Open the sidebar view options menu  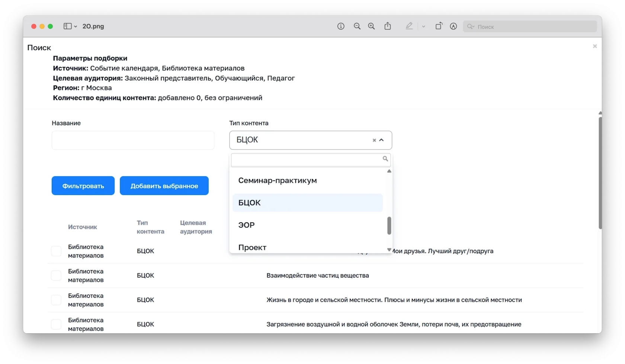click(x=70, y=26)
